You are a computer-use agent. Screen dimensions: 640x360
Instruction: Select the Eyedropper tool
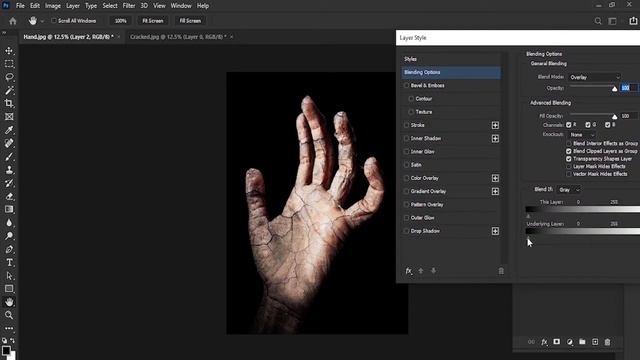pos(9,130)
